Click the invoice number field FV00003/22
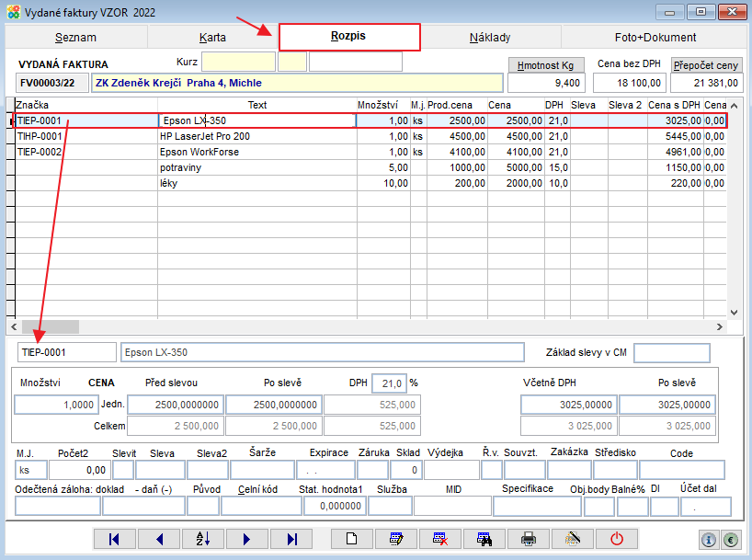The width and height of the screenshot is (752, 560). (x=52, y=83)
